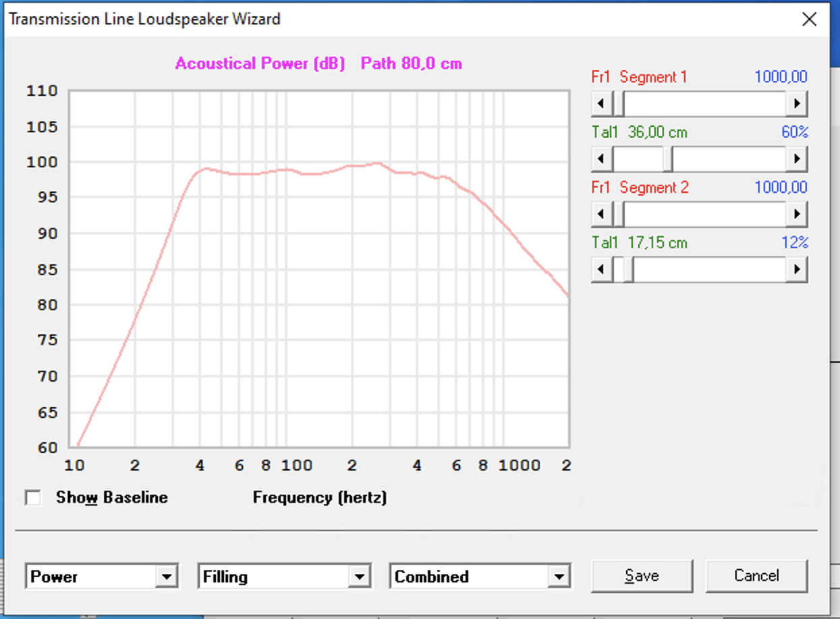Click the Cancel button
The height and width of the screenshot is (619, 840).
[x=756, y=576]
